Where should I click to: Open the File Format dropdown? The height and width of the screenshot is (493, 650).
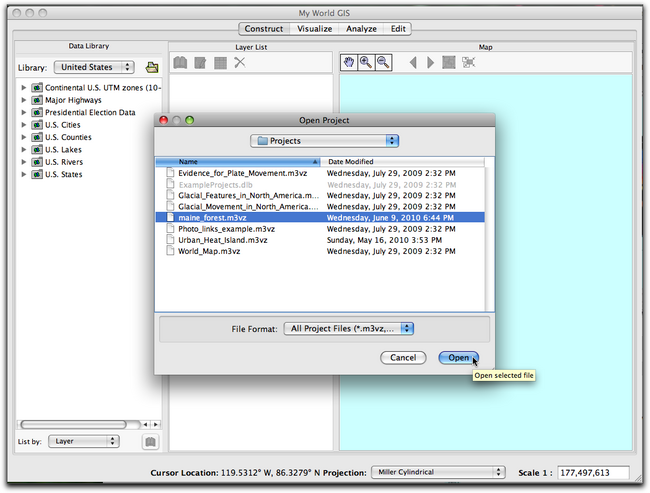(347, 327)
